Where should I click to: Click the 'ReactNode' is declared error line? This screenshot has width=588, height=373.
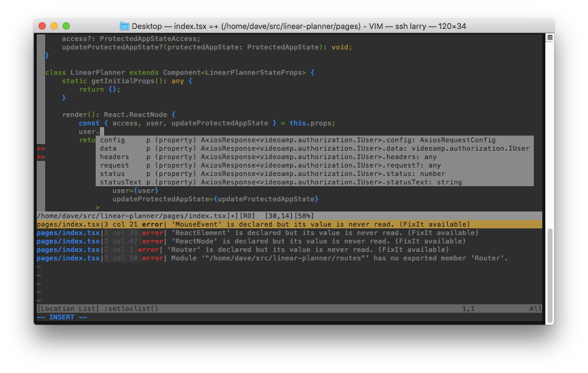pos(251,241)
